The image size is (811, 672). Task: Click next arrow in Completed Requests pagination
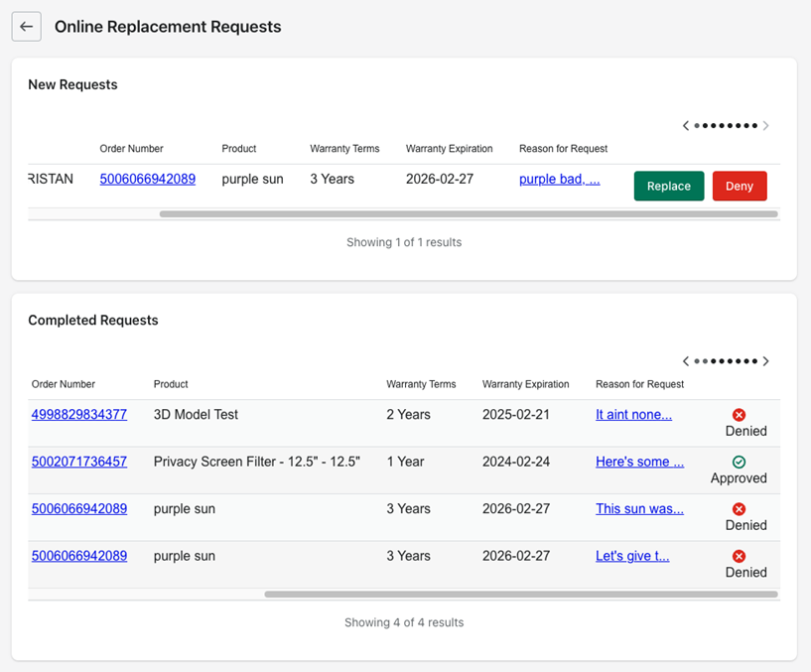(765, 361)
